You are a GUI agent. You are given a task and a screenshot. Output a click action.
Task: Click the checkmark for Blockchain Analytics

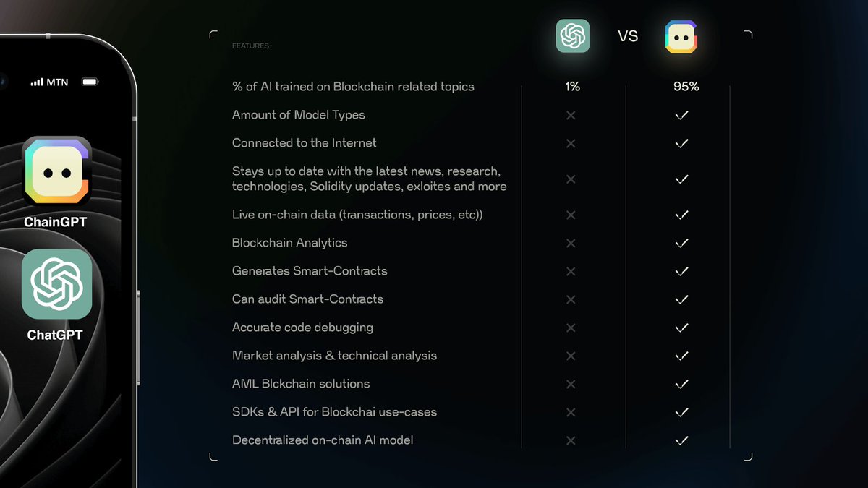[681, 243]
